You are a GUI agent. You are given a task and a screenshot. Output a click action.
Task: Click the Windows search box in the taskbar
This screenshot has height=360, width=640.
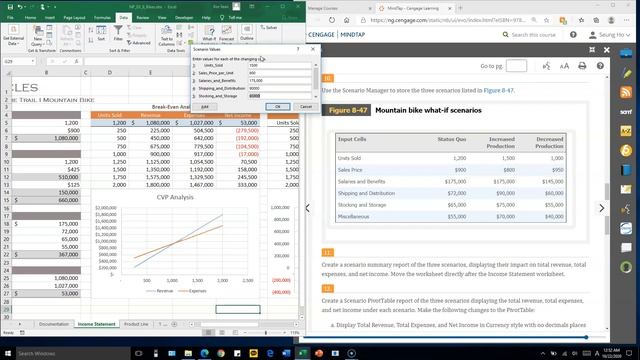[x=73, y=353]
